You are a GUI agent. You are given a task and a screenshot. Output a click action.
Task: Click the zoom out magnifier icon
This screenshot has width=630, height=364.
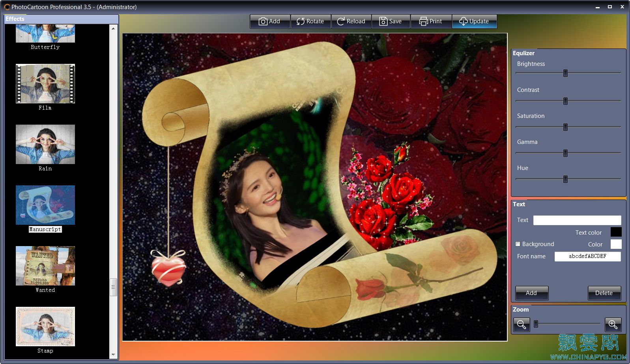(522, 325)
